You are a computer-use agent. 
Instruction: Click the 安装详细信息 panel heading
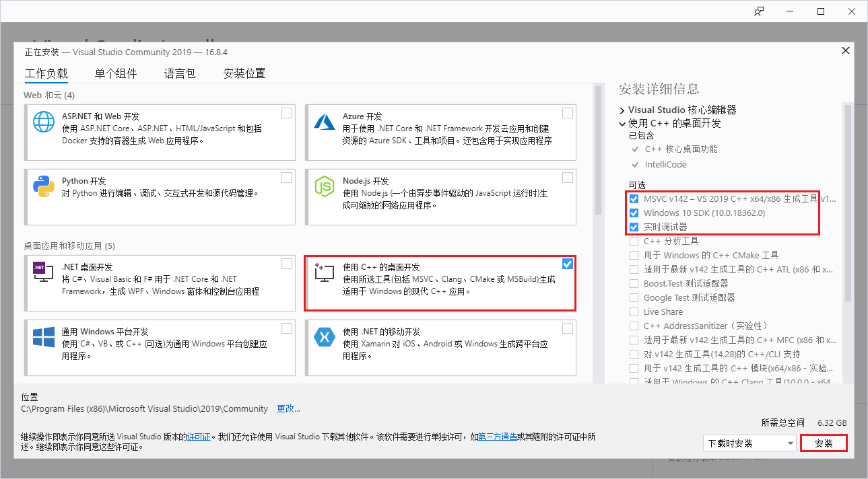click(x=659, y=89)
